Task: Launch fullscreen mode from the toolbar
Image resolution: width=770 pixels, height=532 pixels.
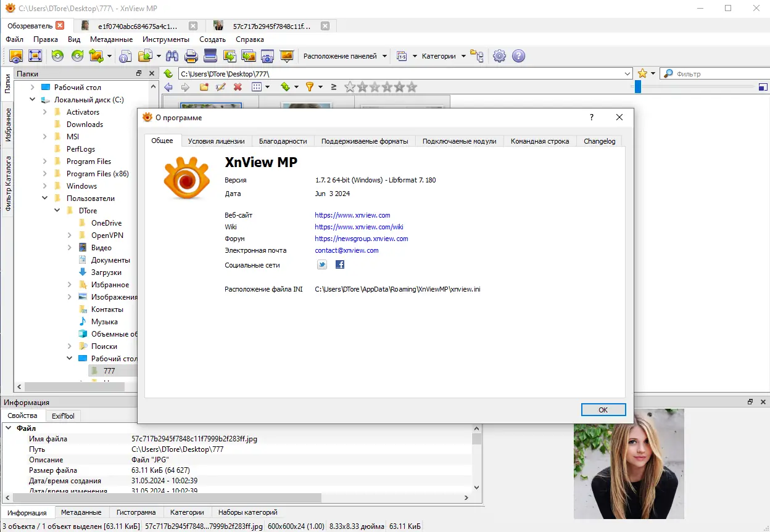Action: point(35,56)
